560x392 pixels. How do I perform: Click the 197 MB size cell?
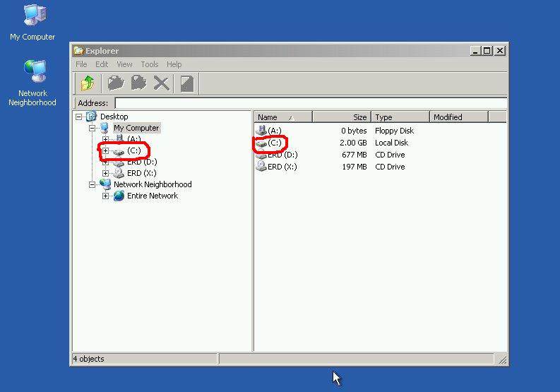pyautogui.click(x=355, y=167)
